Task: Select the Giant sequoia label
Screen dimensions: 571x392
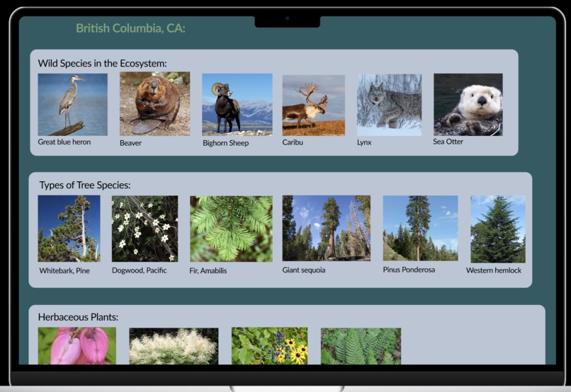Action: [x=304, y=270]
